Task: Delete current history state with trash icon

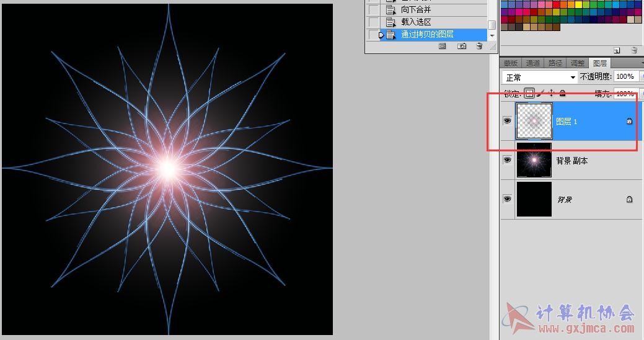Action: pyautogui.click(x=479, y=46)
